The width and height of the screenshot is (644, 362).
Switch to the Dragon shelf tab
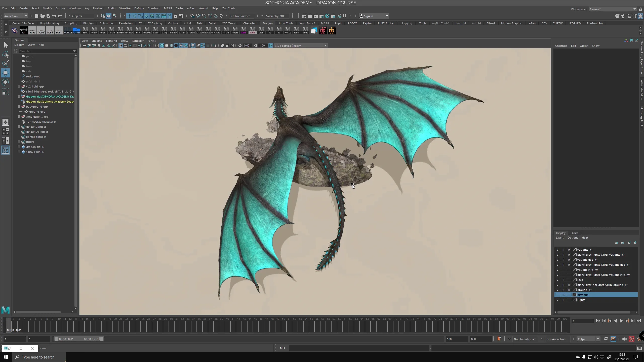268,23
